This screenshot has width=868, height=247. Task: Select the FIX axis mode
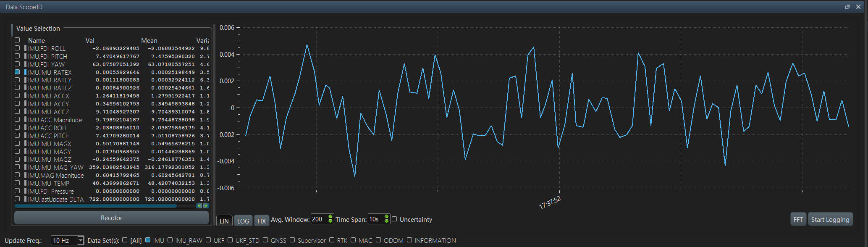[x=262, y=221]
